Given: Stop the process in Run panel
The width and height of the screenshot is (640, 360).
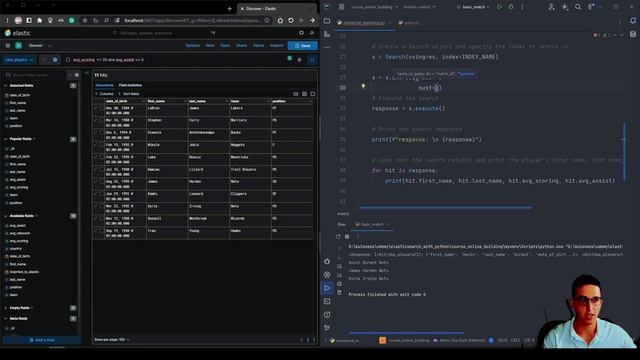Looking at the screenshot, I should coord(347,236).
